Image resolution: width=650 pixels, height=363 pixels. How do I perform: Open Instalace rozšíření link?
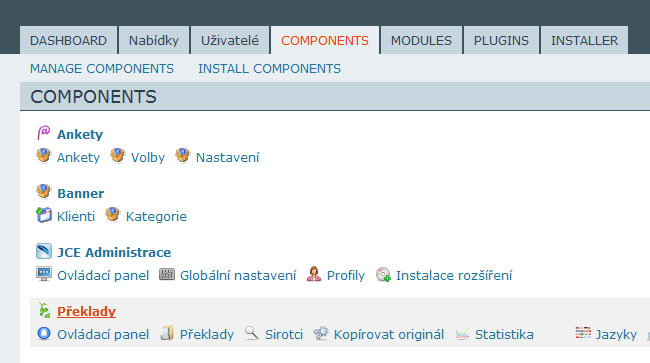454,276
